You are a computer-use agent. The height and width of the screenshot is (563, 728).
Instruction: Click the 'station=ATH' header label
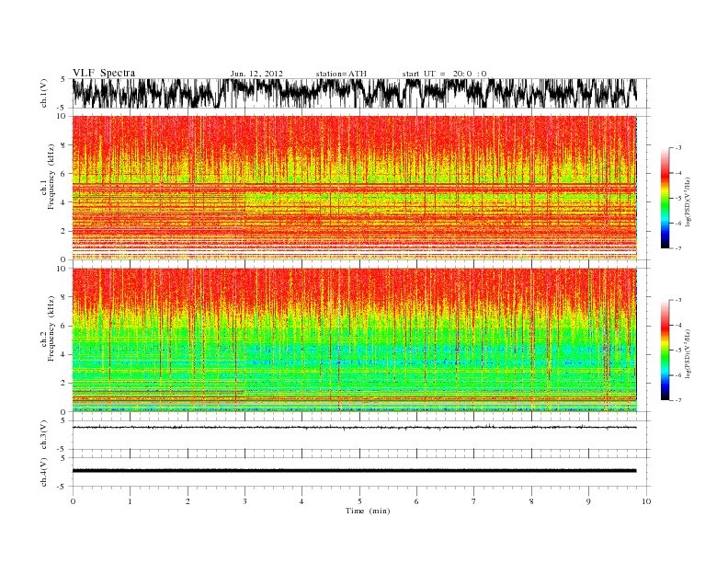coord(341,74)
